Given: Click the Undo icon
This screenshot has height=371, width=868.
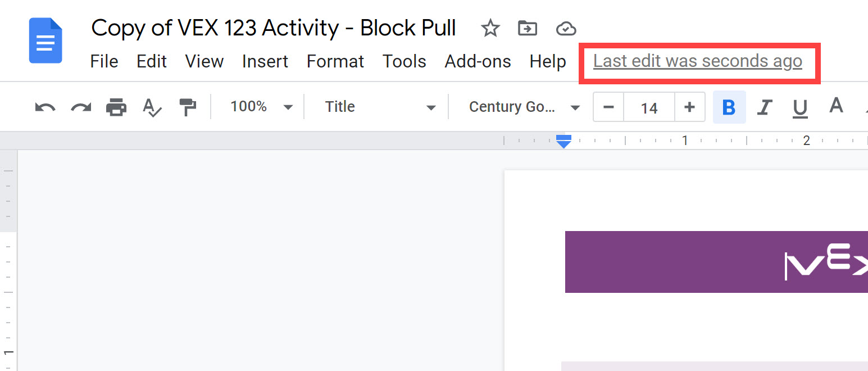Looking at the screenshot, I should point(45,107).
